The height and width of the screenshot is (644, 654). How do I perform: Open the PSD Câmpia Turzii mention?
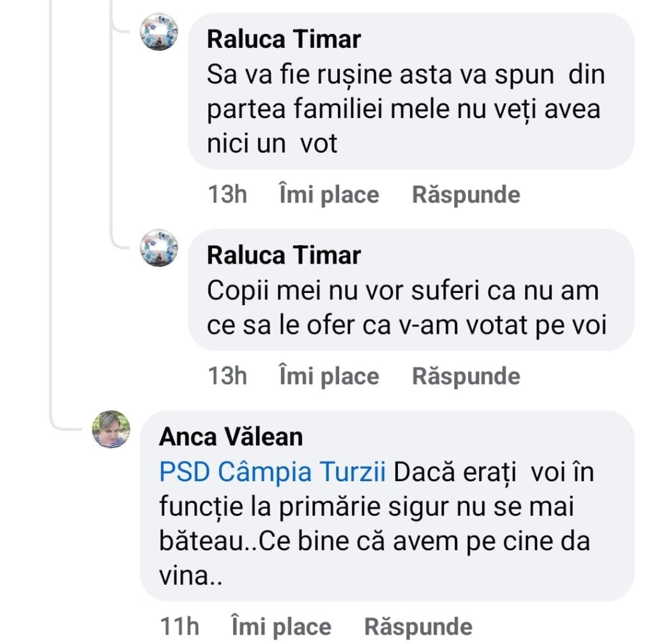[x=272, y=473]
